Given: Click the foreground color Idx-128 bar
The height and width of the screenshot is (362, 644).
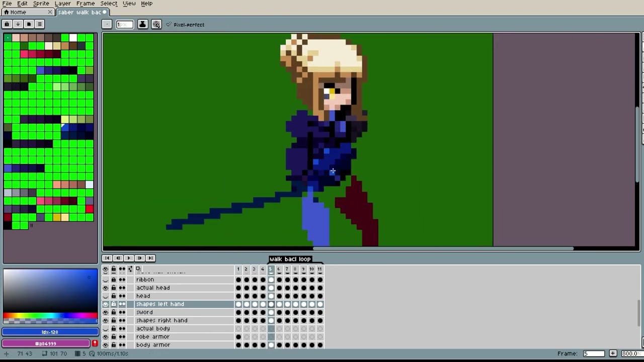Looking at the screenshot, I should (50, 332).
